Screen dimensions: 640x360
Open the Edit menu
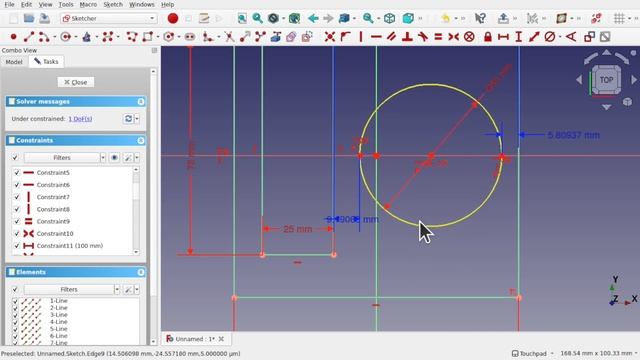pyautogui.click(x=26, y=4)
